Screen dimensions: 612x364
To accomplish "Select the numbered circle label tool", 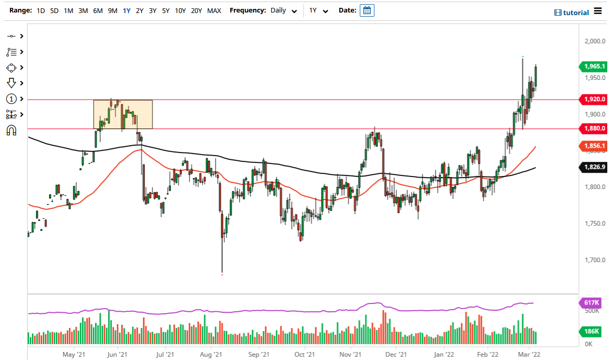I will click(x=11, y=99).
